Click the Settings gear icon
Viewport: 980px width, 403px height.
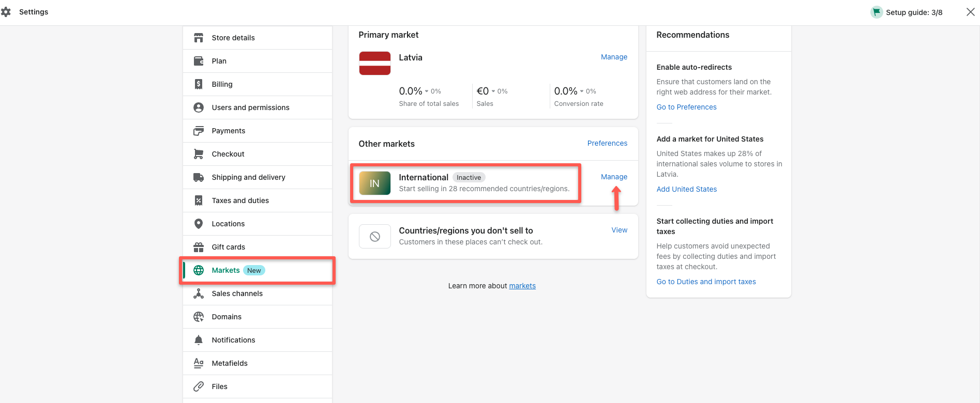6,12
